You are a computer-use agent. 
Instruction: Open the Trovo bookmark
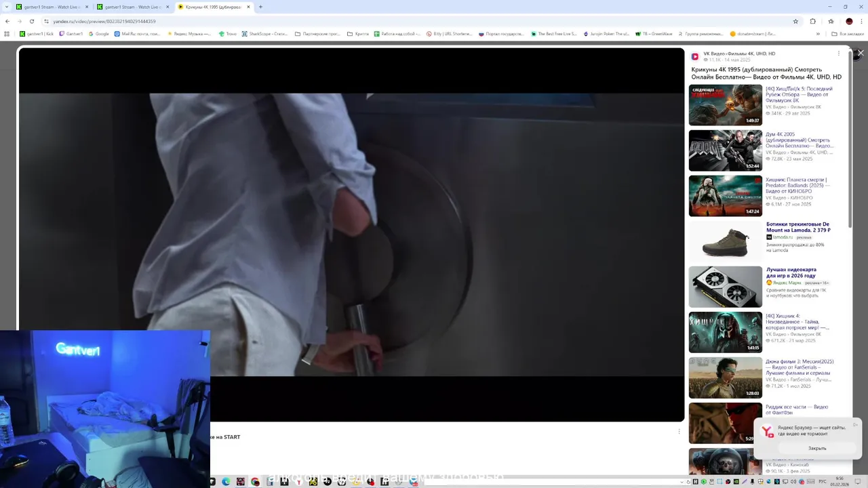pyautogui.click(x=228, y=33)
